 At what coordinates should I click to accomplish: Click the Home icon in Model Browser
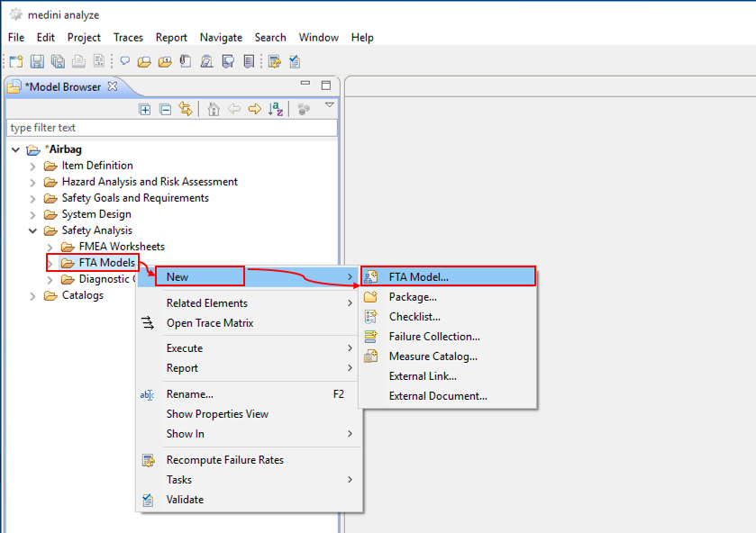(x=214, y=109)
